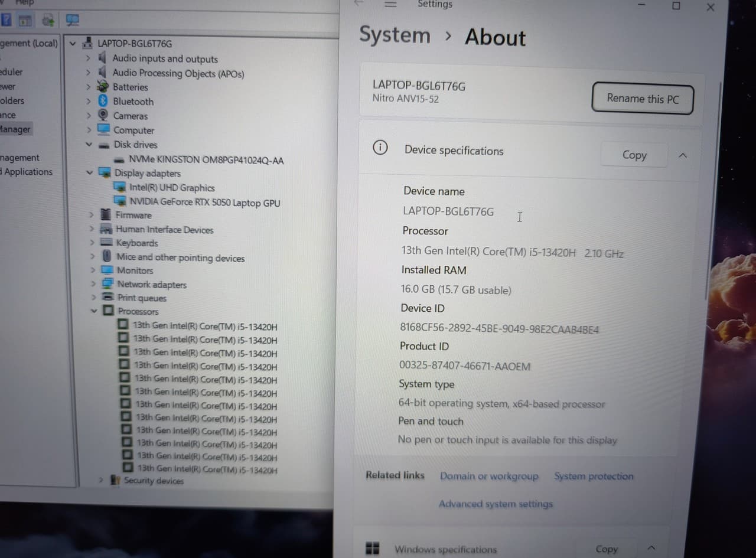The height and width of the screenshot is (558, 756).
Task: Select NVIDIA GeForce RTX 5050 Laptop GPU
Action: (205, 202)
